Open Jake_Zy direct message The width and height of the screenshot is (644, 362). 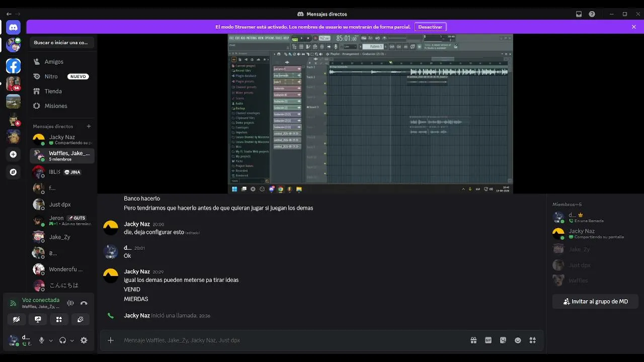[62, 237]
